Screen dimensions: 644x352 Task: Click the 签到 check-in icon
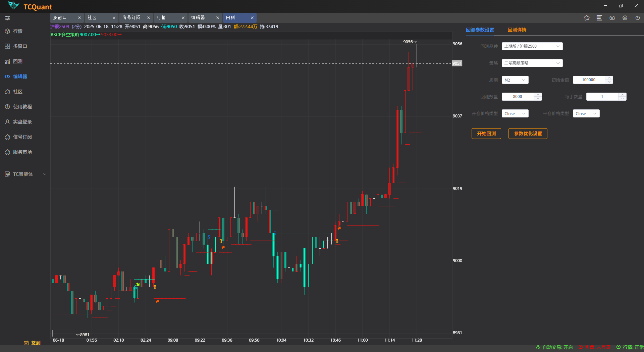tap(26, 343)
